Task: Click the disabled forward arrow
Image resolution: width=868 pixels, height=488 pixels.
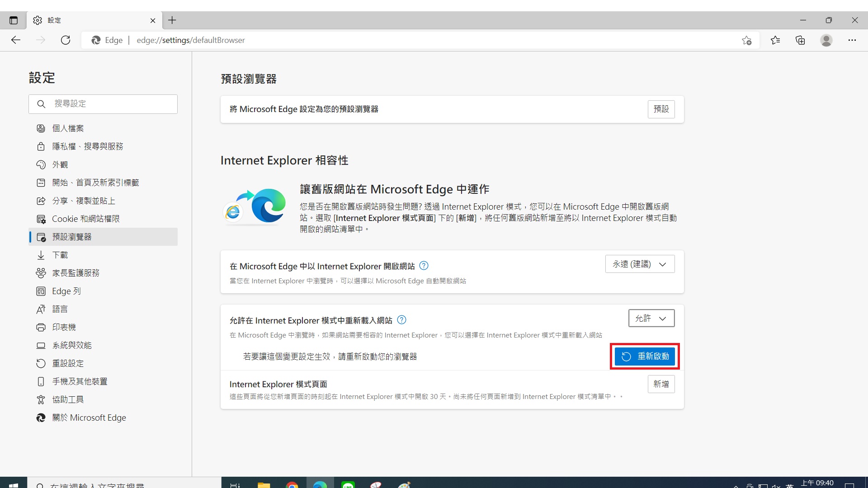Action: point(41,40)
